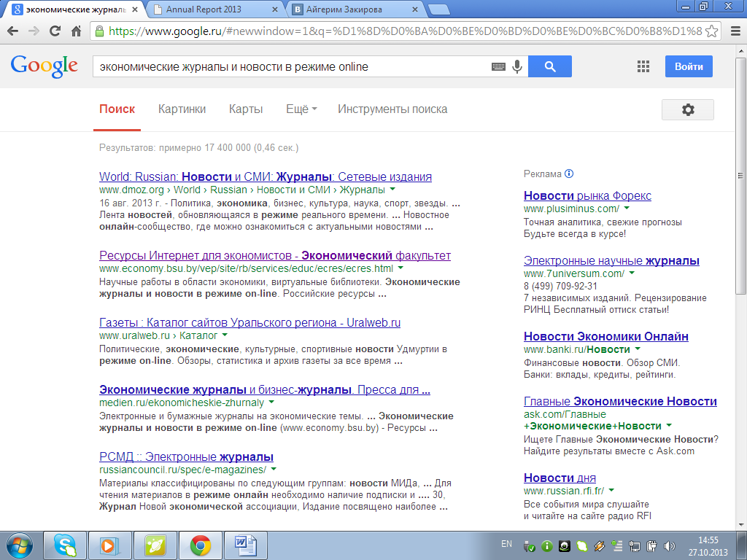Click the Google logo

tap(44, 66)
